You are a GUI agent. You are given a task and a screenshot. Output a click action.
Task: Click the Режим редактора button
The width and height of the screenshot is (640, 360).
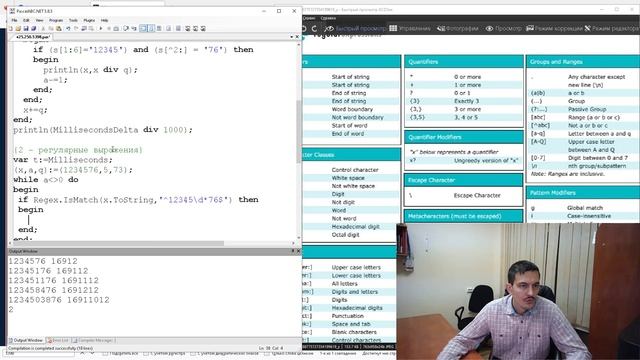coord(612,29)
